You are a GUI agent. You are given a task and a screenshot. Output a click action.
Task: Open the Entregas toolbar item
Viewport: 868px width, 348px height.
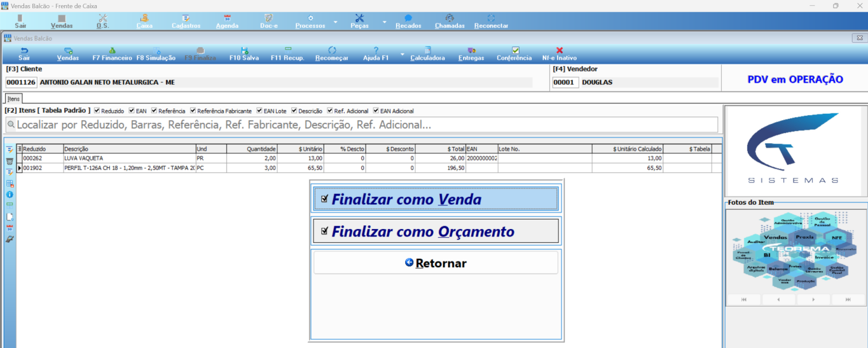471,53
